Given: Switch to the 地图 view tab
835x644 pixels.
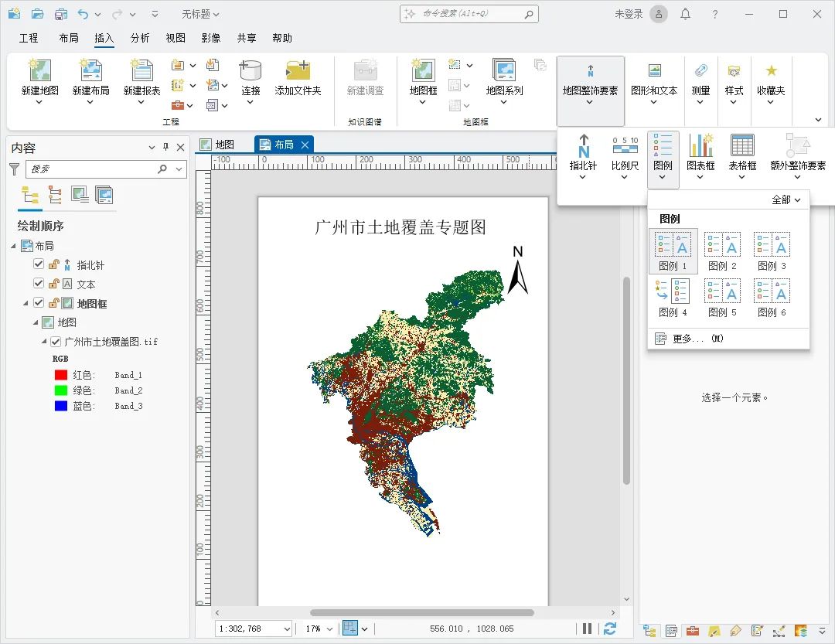Looking at the screenshot, I should 217,145.
